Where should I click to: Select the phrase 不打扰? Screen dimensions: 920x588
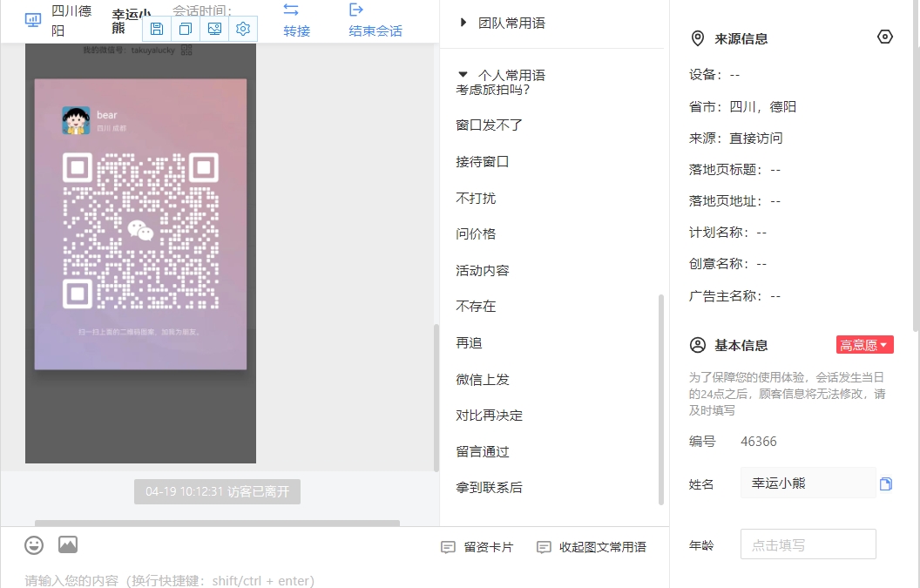click(x=476, y=198)
